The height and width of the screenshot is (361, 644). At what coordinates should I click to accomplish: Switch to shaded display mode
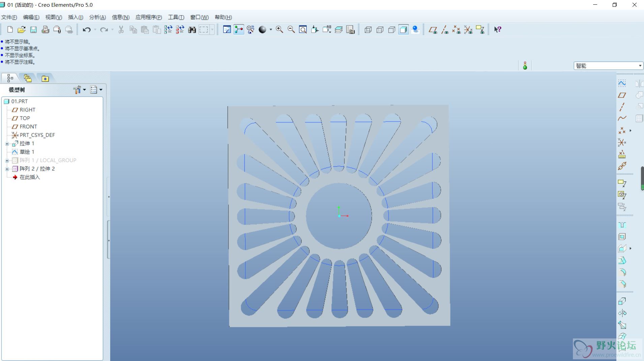(403, 30)
